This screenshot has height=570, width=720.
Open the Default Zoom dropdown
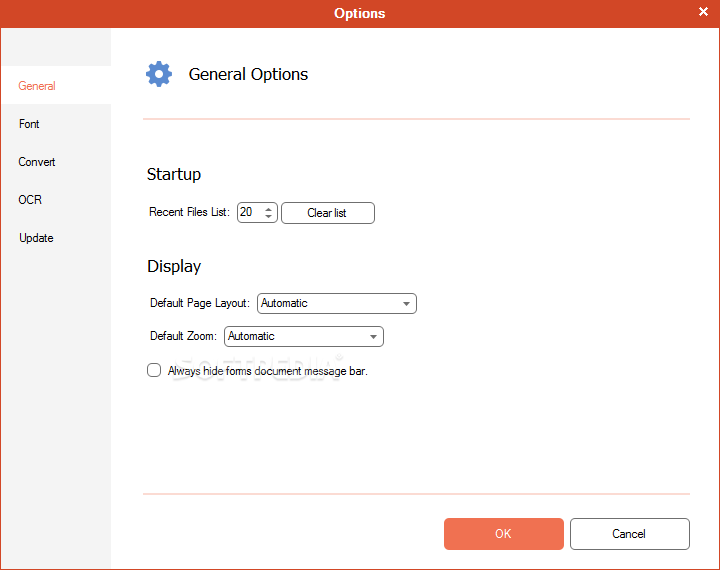(304, 336)
